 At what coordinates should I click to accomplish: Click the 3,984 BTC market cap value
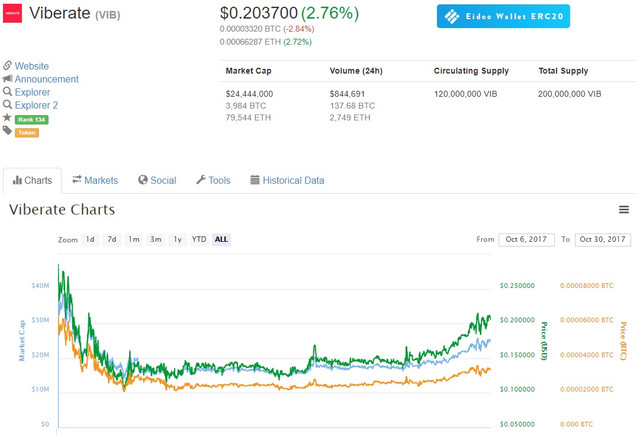click(x=246, y=106)
